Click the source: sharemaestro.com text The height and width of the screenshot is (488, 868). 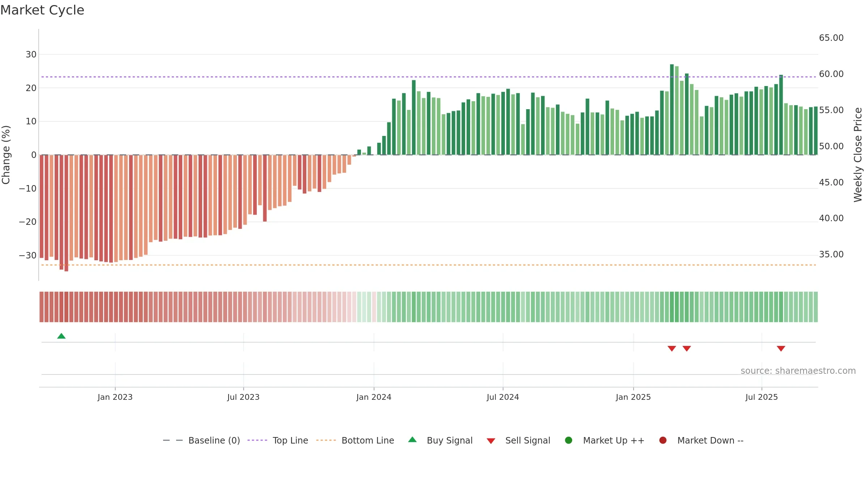(x=798, y=371)
